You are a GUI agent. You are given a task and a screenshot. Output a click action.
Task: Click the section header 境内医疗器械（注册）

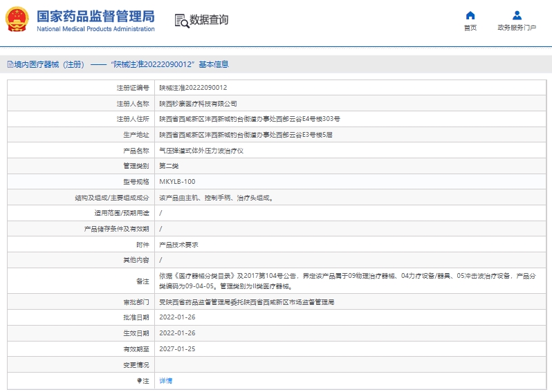(49, 64)
